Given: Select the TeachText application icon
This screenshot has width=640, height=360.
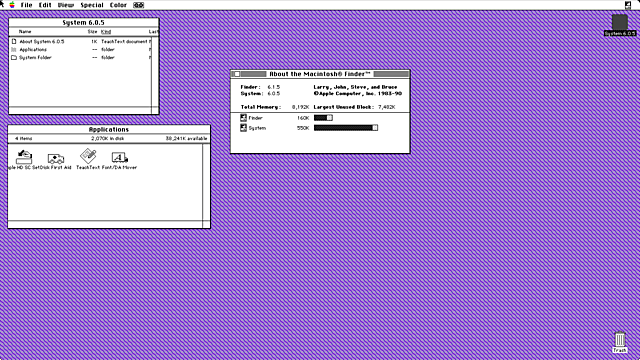Looking at the screenshot, I should click(x=88, y=156).
